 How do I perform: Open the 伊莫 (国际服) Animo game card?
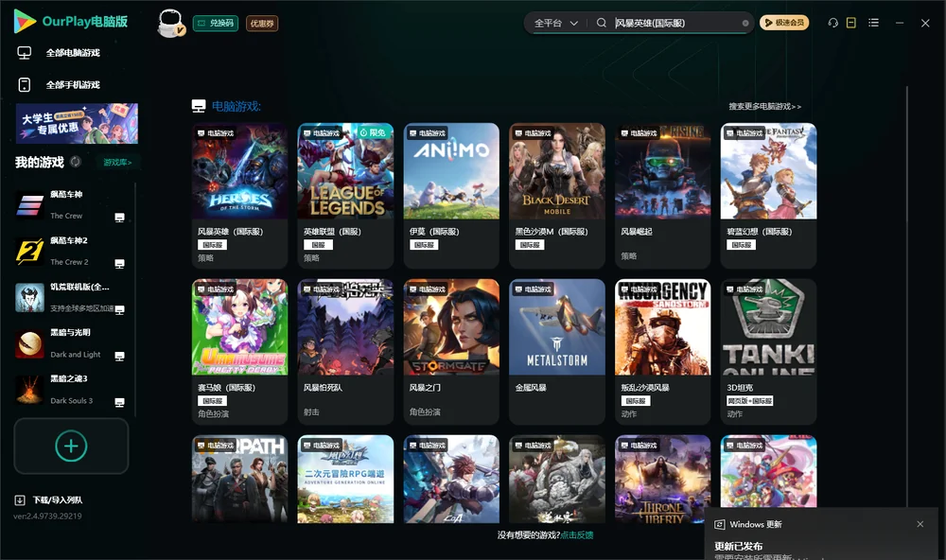[451, 196]
